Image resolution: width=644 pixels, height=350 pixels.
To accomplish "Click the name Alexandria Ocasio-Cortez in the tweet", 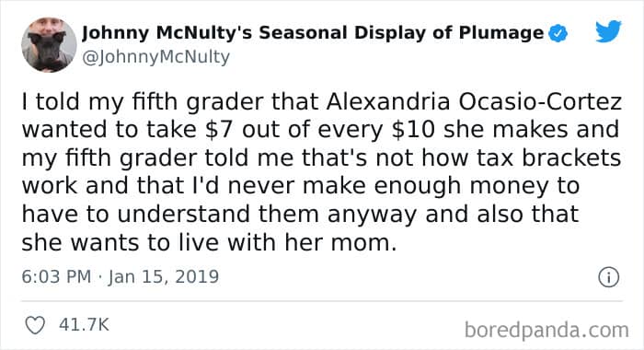I will [475, 102].
